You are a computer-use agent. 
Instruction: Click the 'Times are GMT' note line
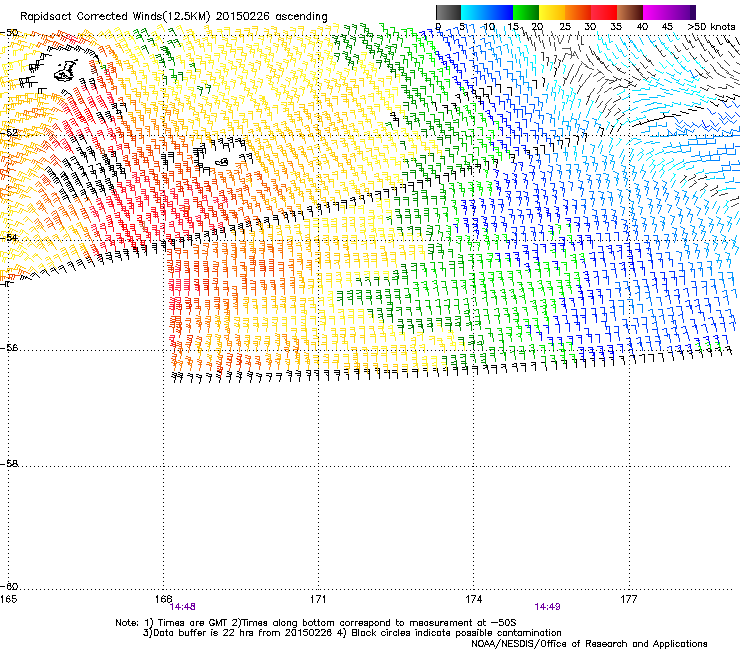pos(316,623)
